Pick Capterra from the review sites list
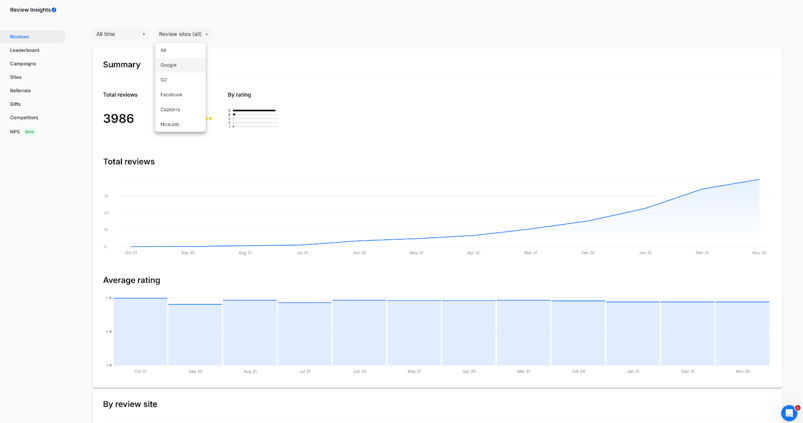This screenshot has width=803, height=423. click(x=170, y=110)
